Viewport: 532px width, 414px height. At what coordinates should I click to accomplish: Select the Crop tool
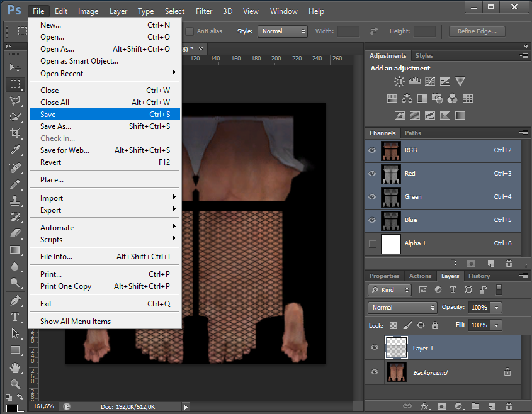[15, 133]
